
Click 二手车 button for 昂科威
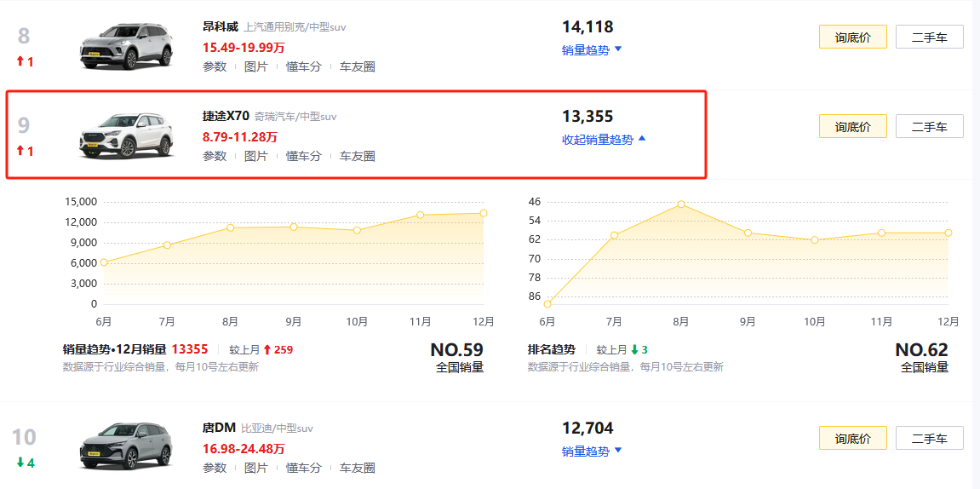click(x=930, y=37)
